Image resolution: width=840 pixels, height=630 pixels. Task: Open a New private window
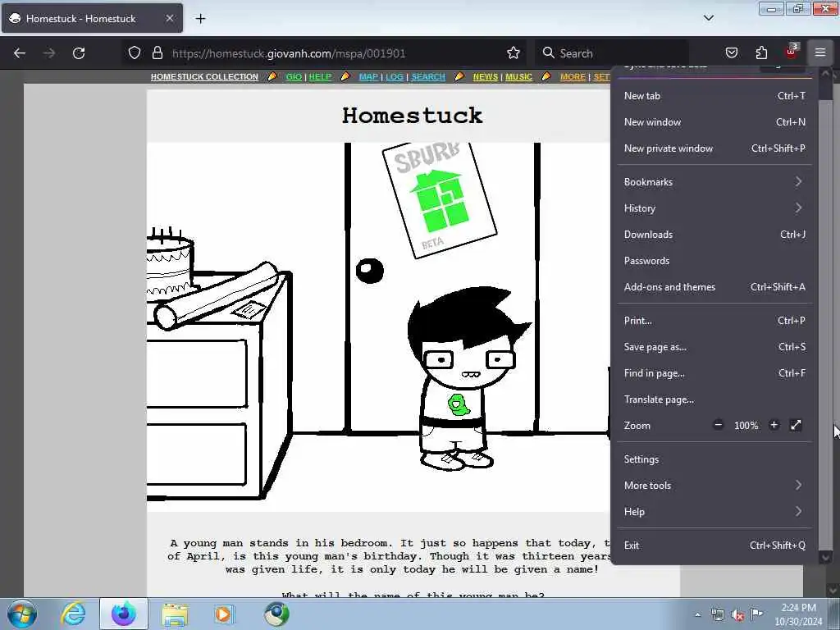coord(714,148)
